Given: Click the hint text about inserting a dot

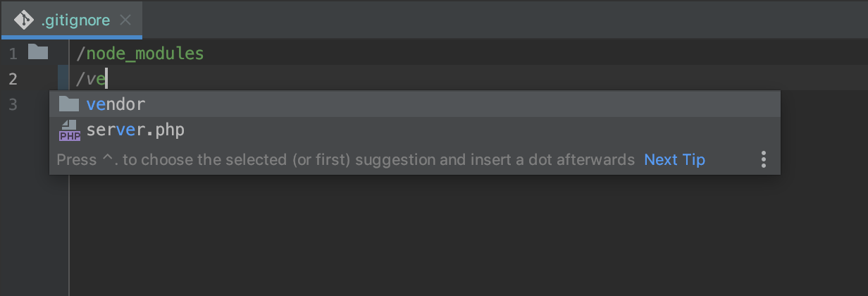Looking at the screenshot, I should coord(346,159).
